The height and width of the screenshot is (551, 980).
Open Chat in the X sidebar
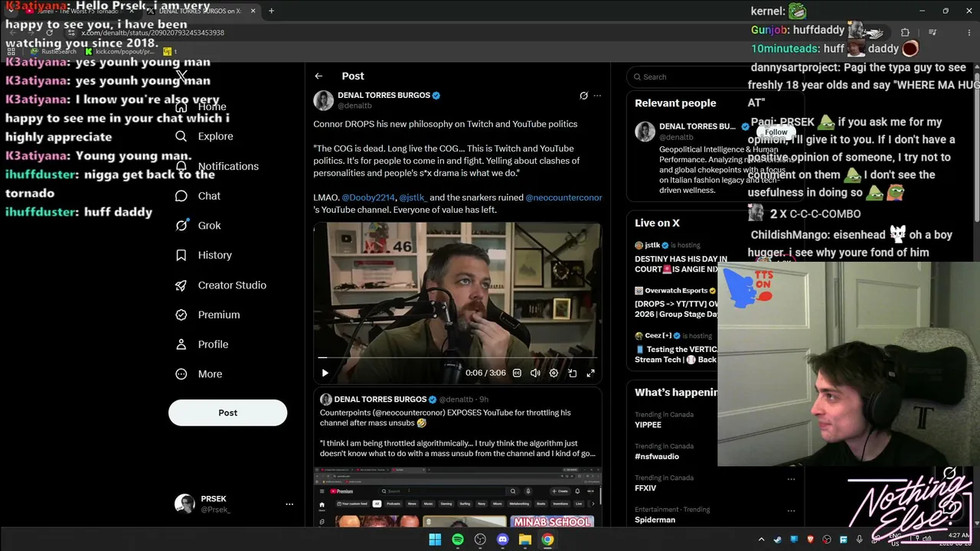[x=198, y=196]
